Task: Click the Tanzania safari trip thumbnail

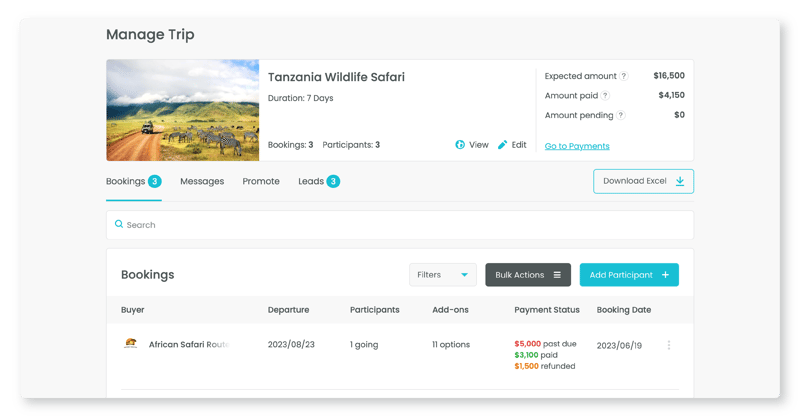Action: click(x=183, y=110)
